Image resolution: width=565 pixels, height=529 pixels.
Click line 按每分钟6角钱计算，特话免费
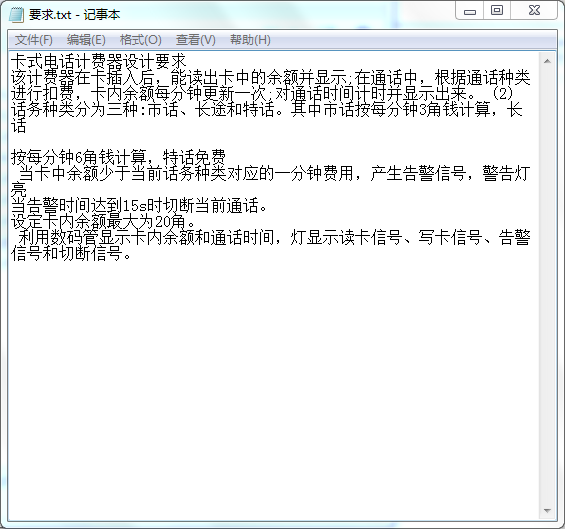[x=119, y=157]
